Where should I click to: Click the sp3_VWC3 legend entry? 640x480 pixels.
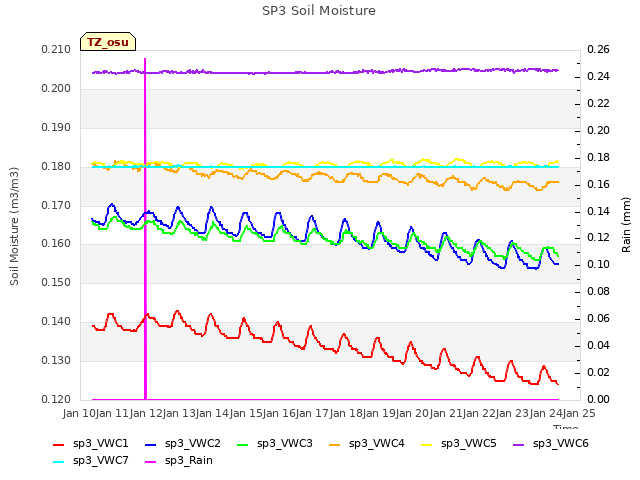(x=275, y=444)
